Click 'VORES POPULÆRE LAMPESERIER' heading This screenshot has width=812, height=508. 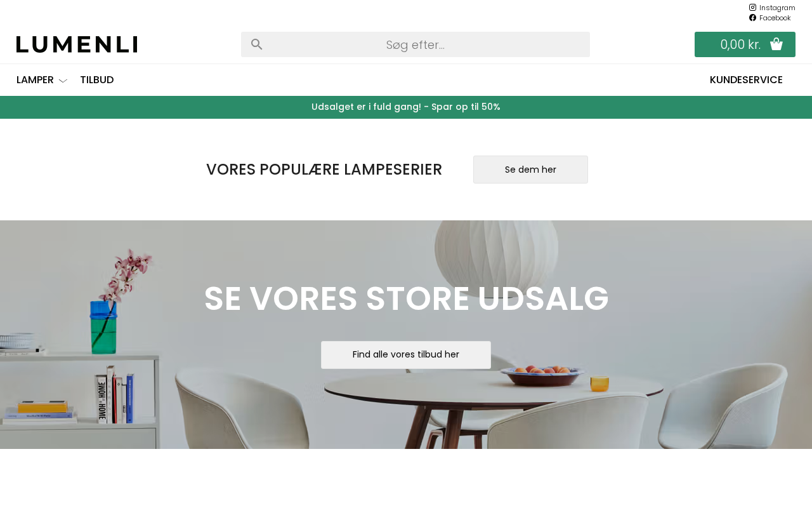324,170
